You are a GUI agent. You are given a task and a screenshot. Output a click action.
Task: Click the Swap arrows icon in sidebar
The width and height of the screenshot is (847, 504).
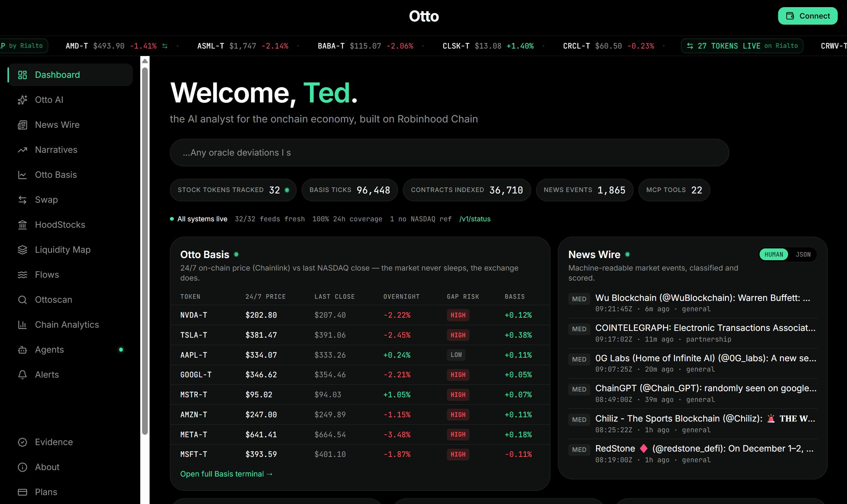coord(22,200)
